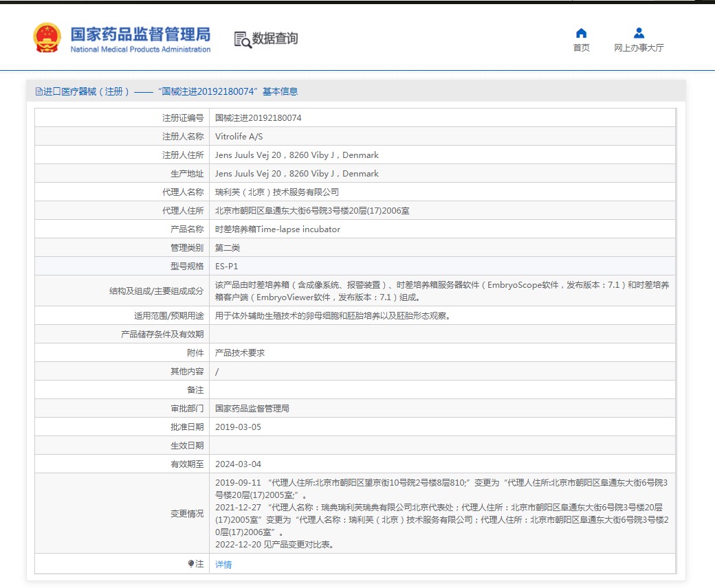Select the 2006室 address in 代理人住所 row
The height and width of the screenshot is (588, 715).
(x=312, y=211)
